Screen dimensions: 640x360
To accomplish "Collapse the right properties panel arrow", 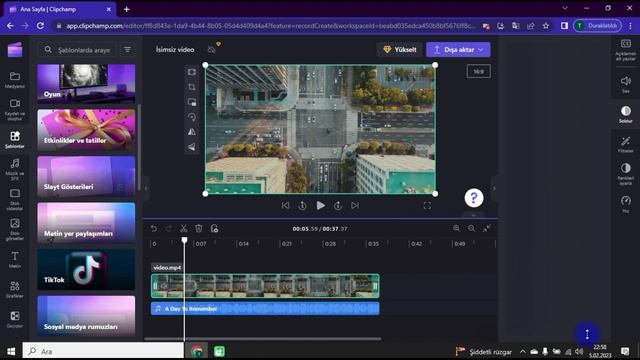I will (x=494, y=189).
